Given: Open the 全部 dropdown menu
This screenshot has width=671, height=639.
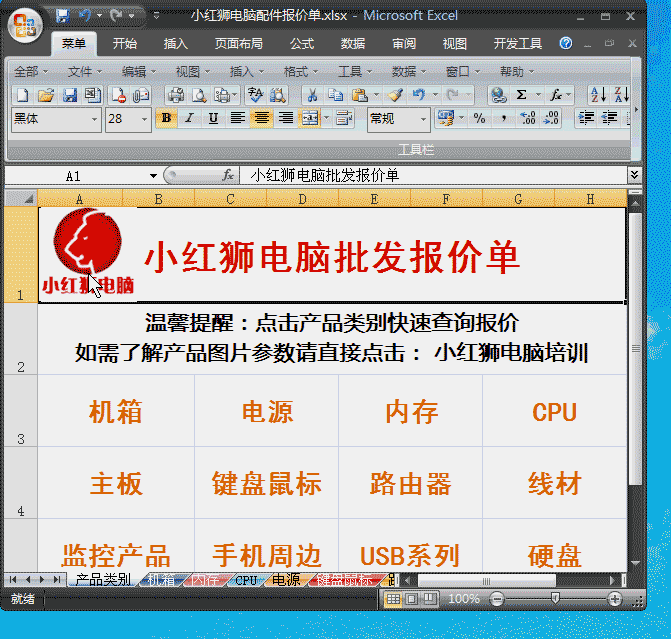Looking at the screenshot, I should (x=30, y=71).
